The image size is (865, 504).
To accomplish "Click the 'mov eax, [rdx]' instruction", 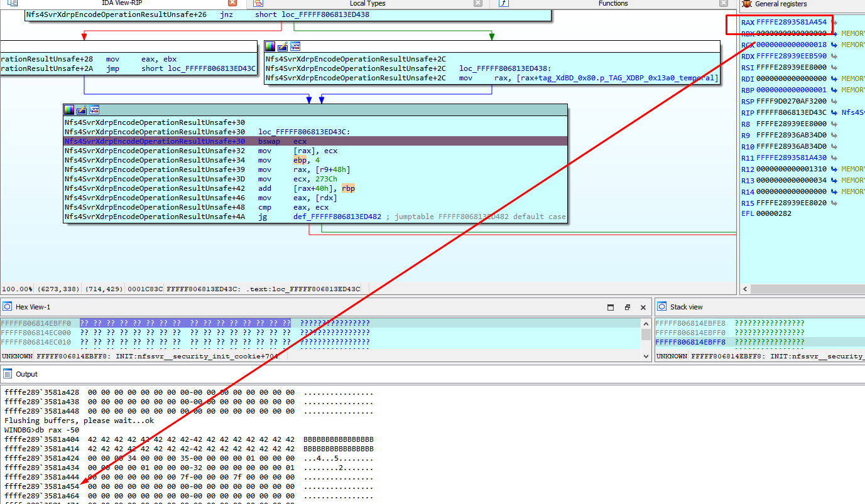I will tap(298, 198).
